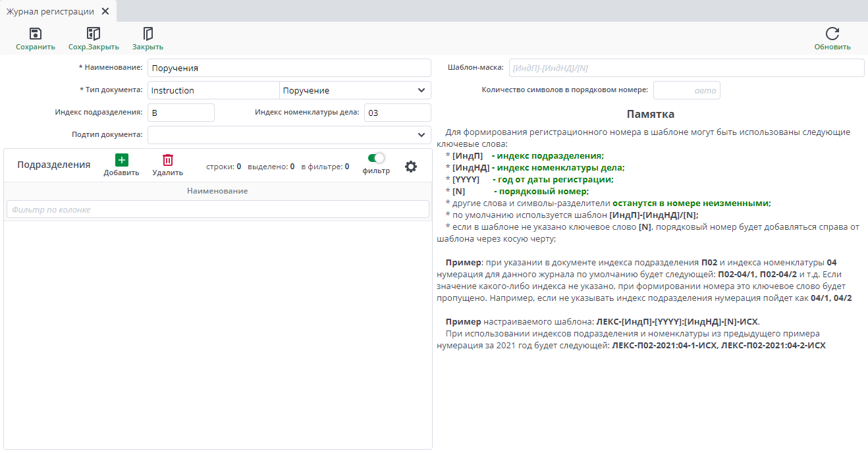Viewport: 868px width, 453px height.
Task: Click the [YYYY] keyword in the memo
Action: pos(466,179)
